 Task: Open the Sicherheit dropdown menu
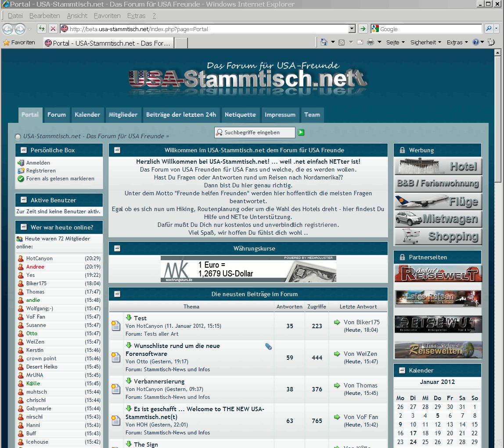coord(425,43)
